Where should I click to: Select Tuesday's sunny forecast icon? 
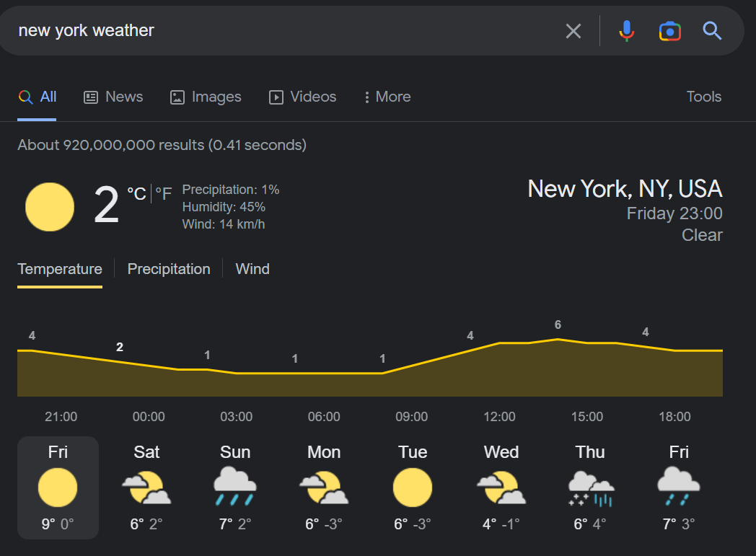412,487
